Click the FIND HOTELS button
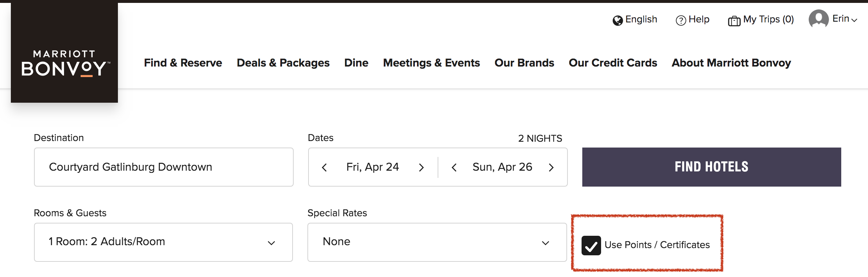This screenshot has width=868, height=277. [712, 167]
